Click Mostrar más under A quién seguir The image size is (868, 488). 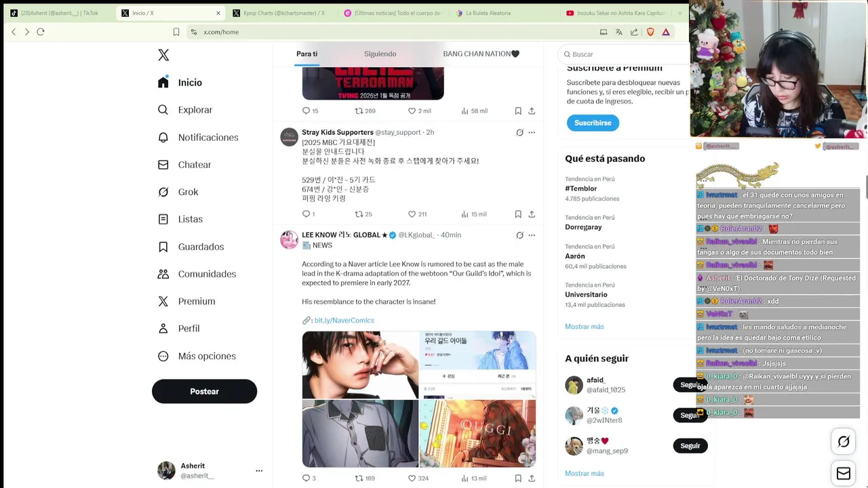pyautogui.click(x=584, y=473)
